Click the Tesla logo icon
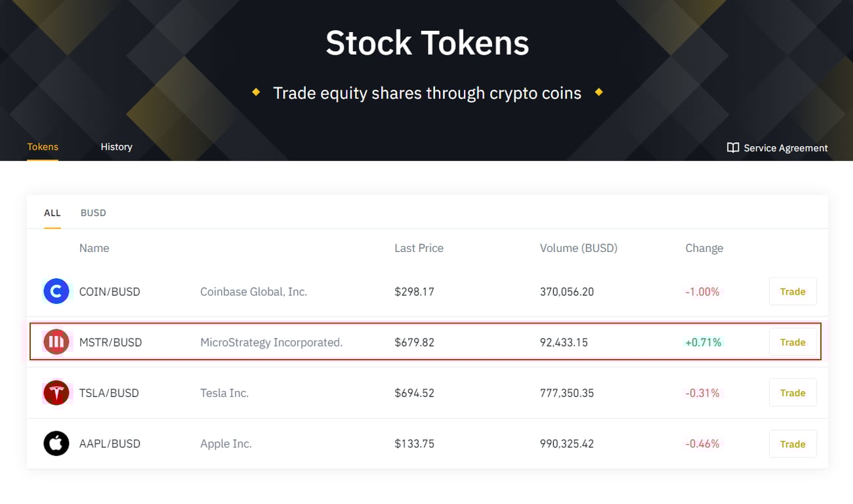This screenshot has width=853, height=504. 56,393
